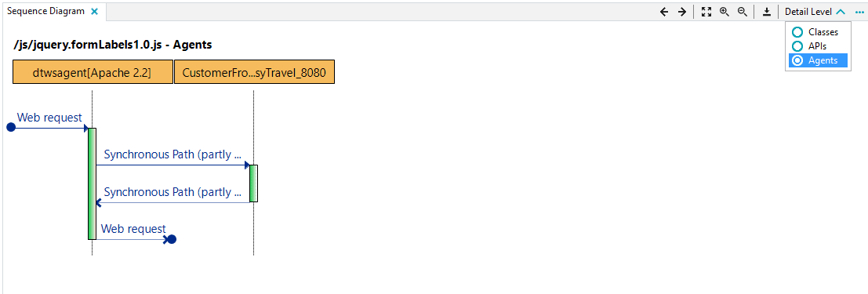Click the forward arrow navigation icon
Viewport: 868px width, 294px height.
pos(682,12)
